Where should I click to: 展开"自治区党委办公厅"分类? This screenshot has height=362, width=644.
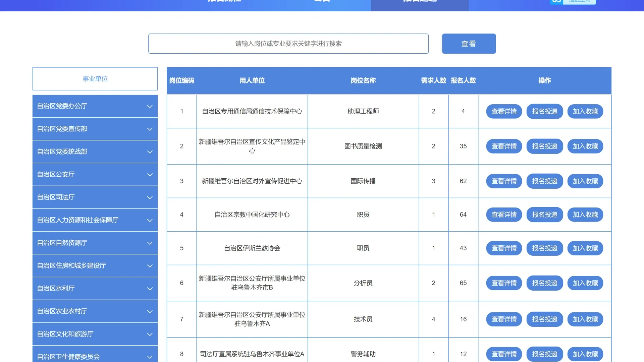point(95,106)
